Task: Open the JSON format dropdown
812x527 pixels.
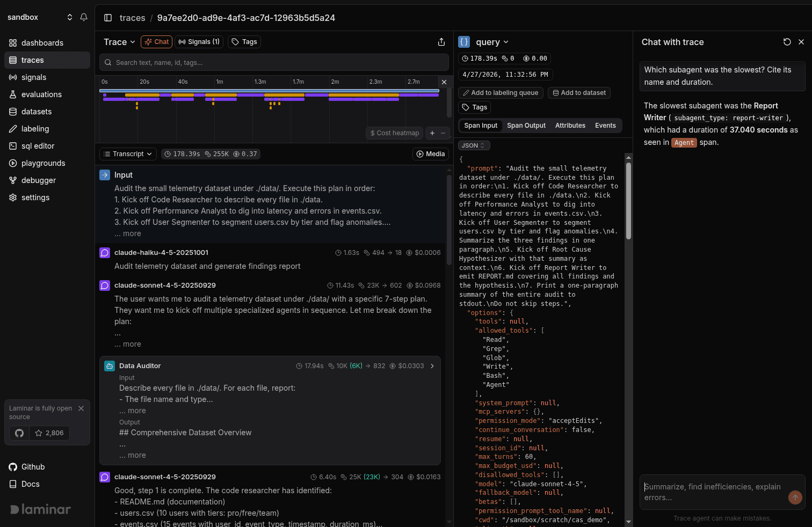Action: point(474,145)
